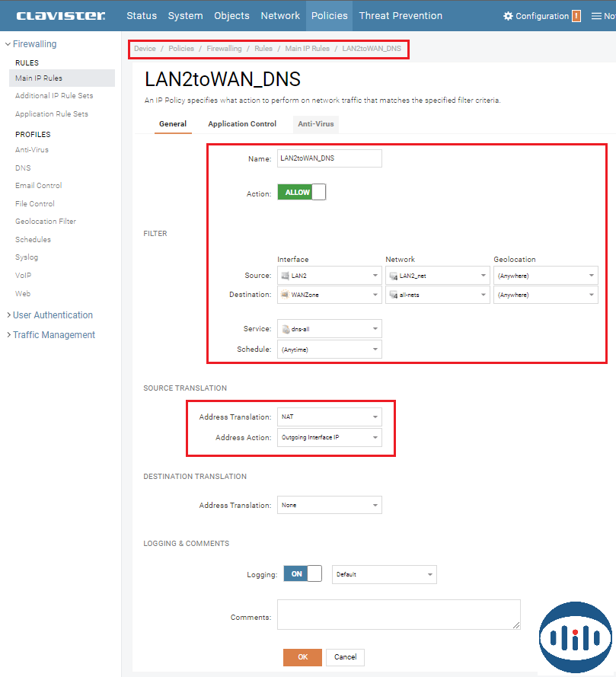The image size is (616, 677).
Task: Click the Cancel button
Action: click(x=345, y=657)
